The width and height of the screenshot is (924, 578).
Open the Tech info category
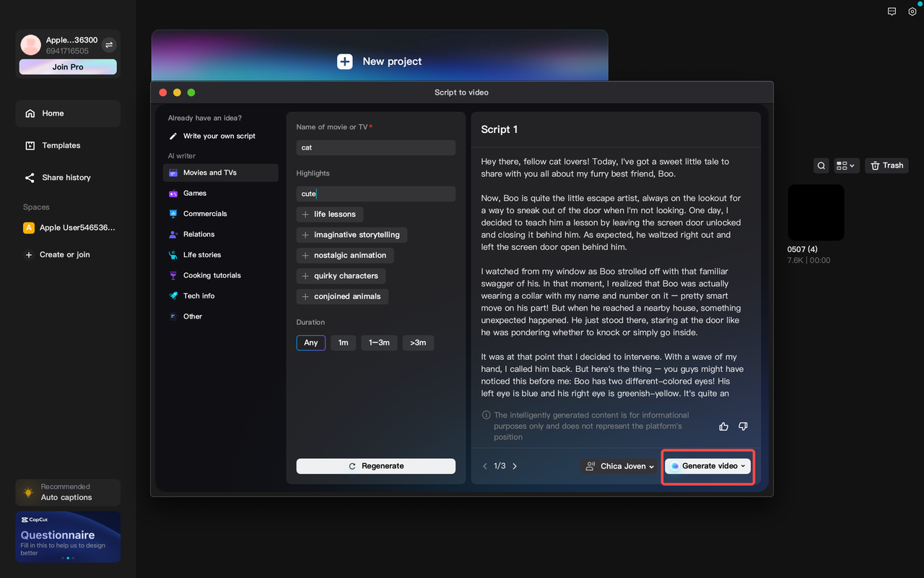[220, 296]
